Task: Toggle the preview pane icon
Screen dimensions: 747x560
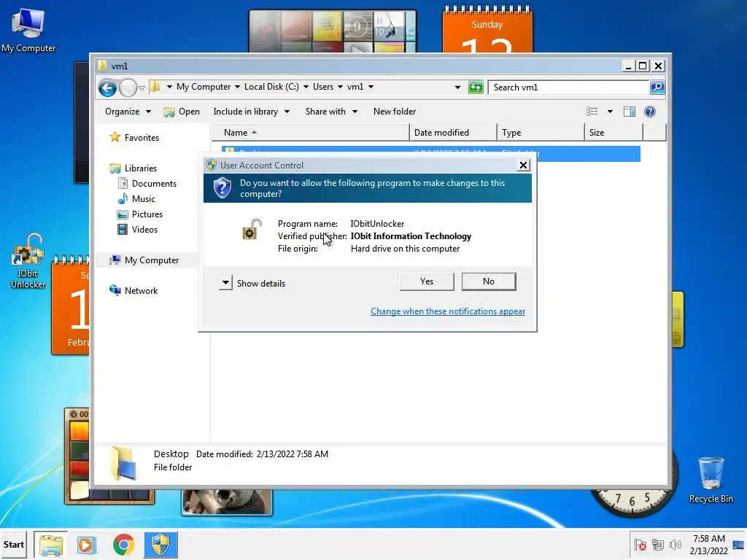Action: tap(630, 112)
